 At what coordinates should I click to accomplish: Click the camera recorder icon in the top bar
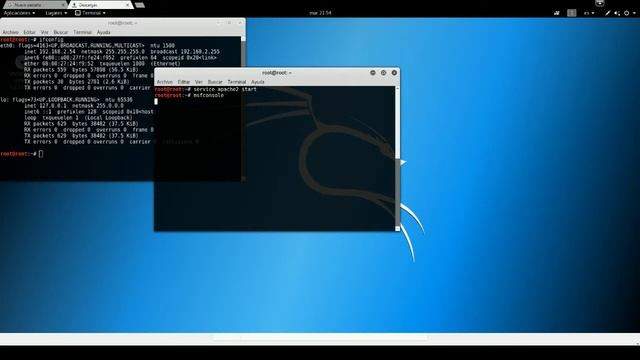[557, 13]
